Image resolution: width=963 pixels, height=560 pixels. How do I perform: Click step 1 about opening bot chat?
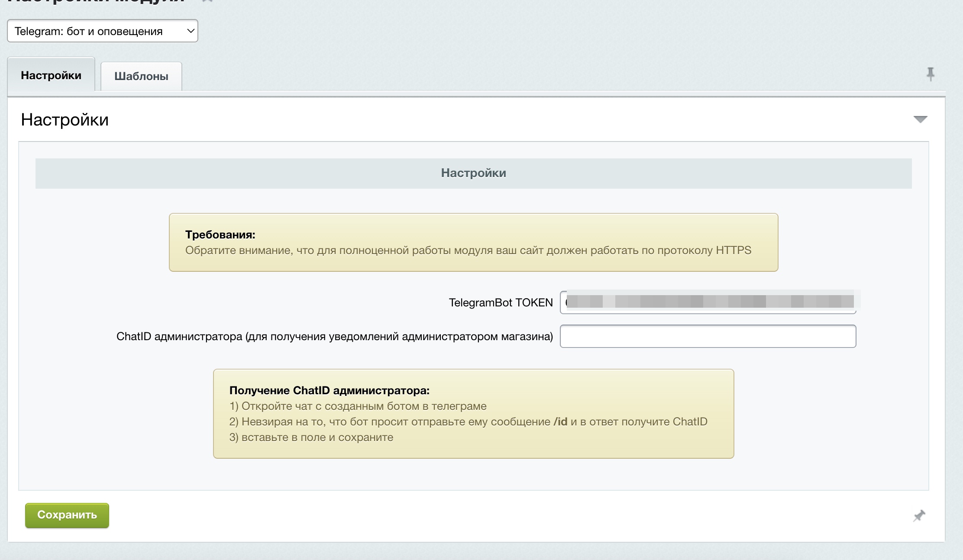358,406
